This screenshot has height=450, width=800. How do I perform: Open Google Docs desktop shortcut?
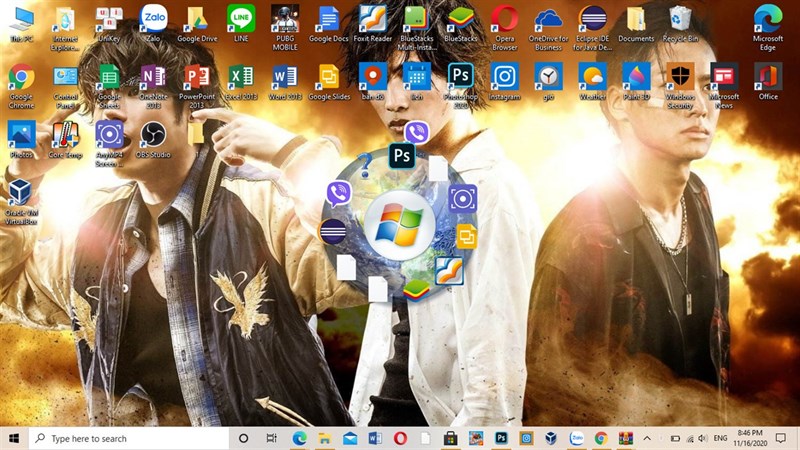pos(329,24)
